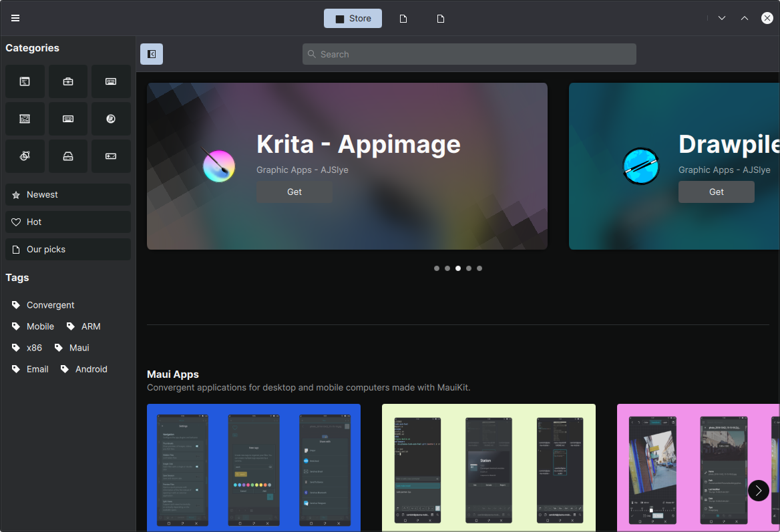Click the down chevron in the title bar

pyautogui.click(x=722, y=18)
